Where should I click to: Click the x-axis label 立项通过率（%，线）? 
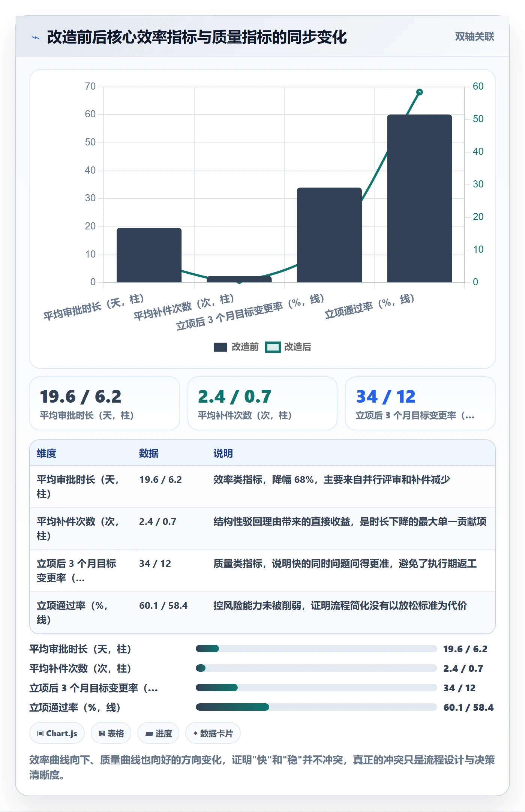coord(369,307)
